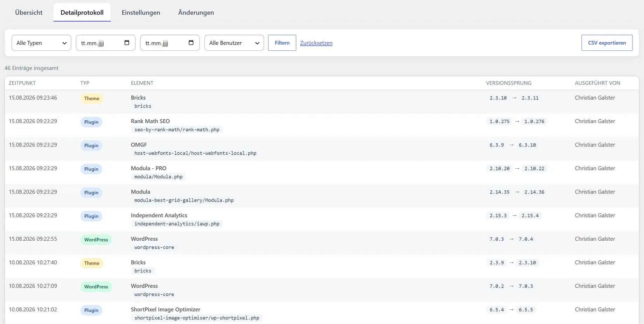Expand the Alle Typen dropdown
The width and height of the screenshot is (644, 324).
click(41, 43)
